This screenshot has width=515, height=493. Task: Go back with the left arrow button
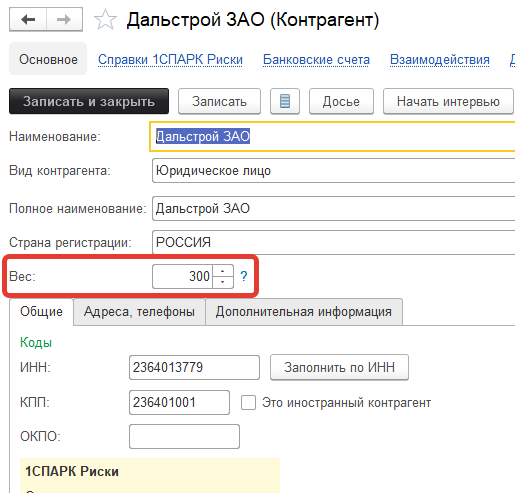tap(28, 20)
